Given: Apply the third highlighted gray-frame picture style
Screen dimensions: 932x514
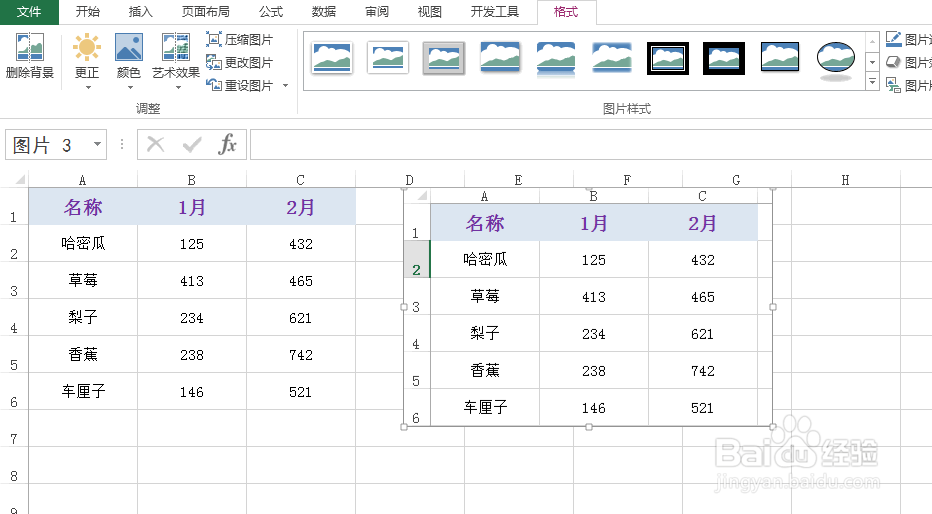Looking at the screenshot, I should [x=443, y=58].
